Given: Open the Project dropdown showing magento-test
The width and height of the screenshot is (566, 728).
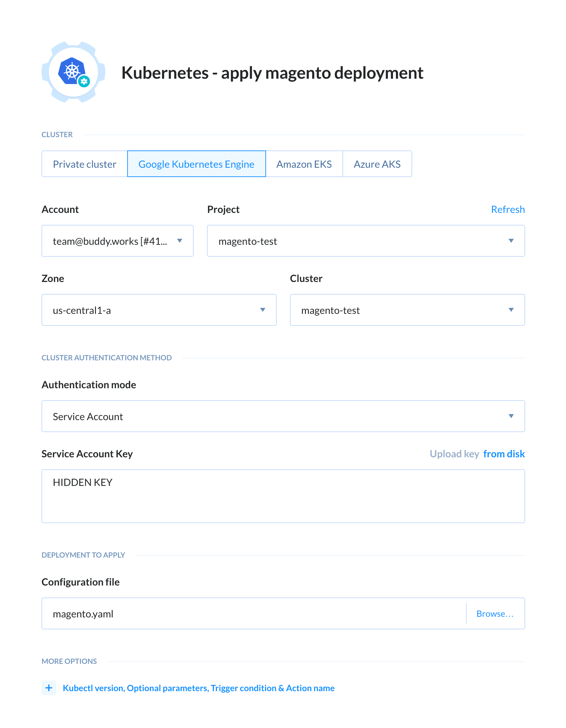Looking at the screenshot, I should coord(366,241).
